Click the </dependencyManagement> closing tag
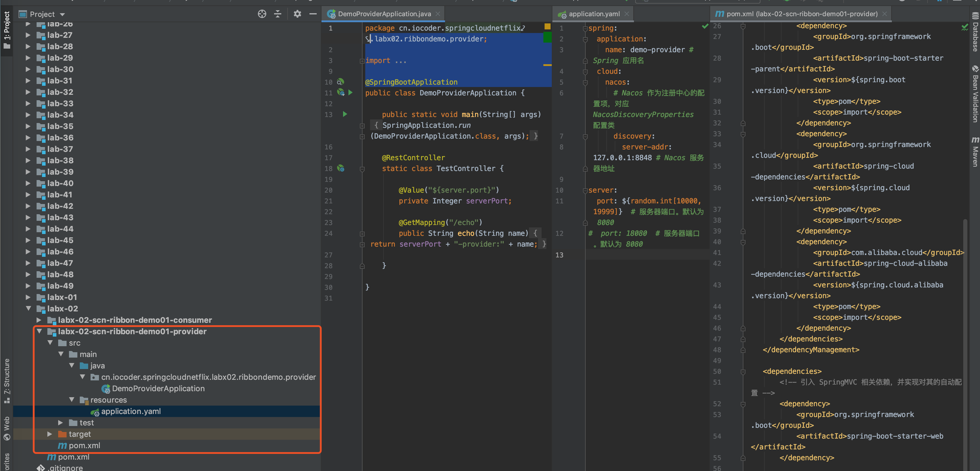The image size is (980, 471). coord(811,349)
